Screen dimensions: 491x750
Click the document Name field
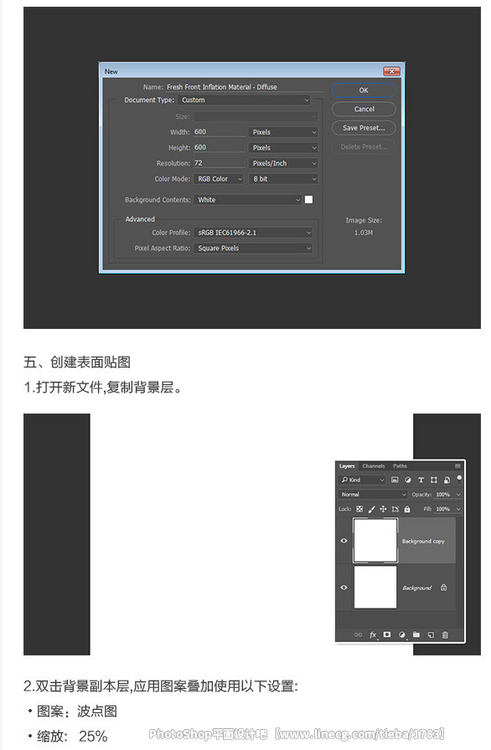pyautogui.click(x=244, y=87)
